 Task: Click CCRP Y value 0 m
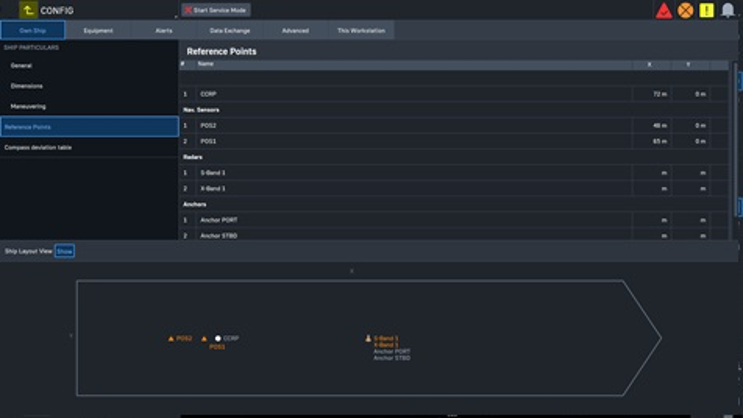click(x=690, y=94)
